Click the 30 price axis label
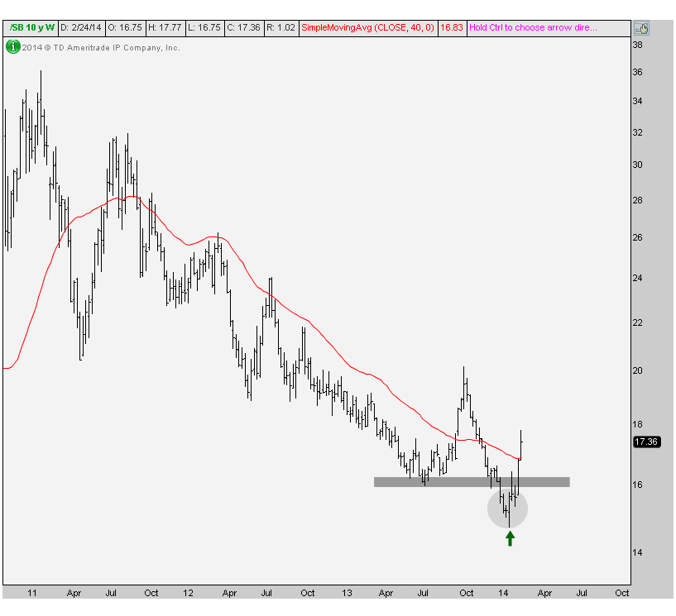 pyautogui.click(x=637, y=165)
